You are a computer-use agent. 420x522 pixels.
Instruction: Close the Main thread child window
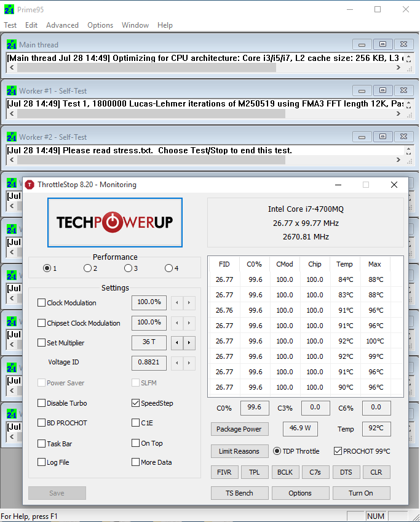[x=404, y=44]
